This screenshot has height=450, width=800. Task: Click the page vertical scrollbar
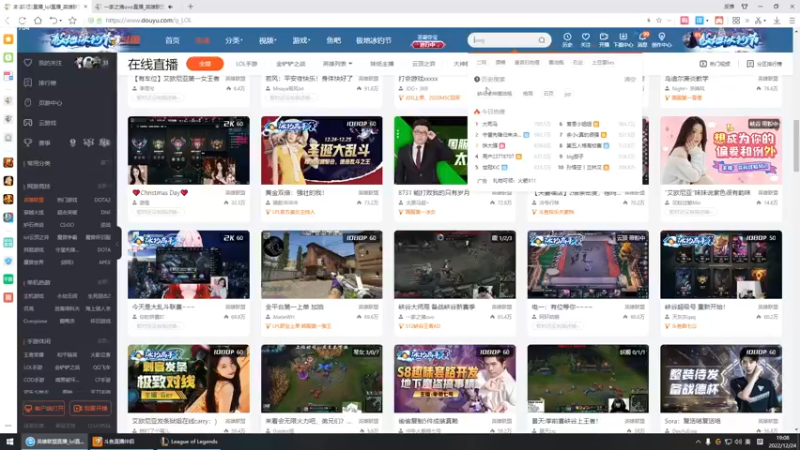pyautogui.click(x=795, y=145)
